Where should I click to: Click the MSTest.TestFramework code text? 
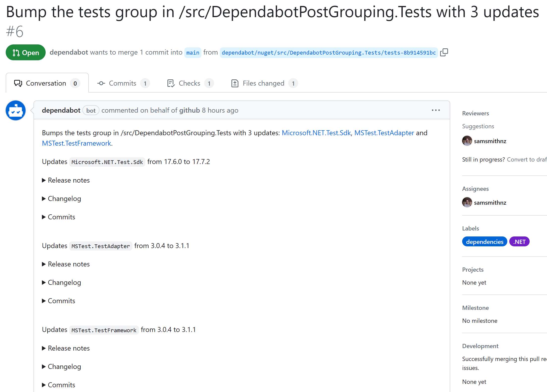click(104, 330)
